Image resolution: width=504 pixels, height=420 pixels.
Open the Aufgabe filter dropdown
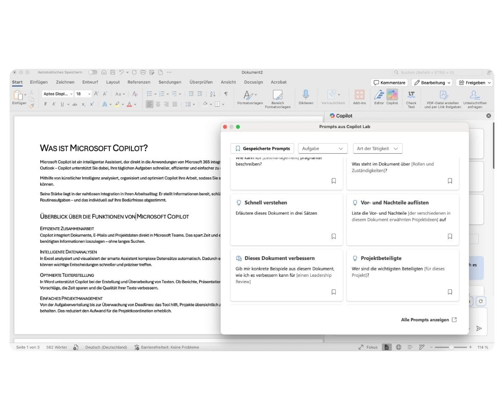point(323,149)
